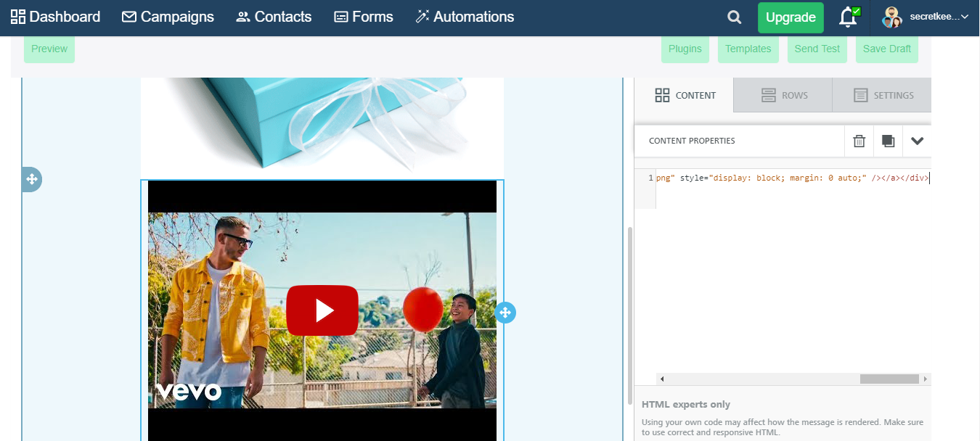This screenshot has width=980, height=441.
Task: Open the Templates button
Action: (x=748, y=49)
